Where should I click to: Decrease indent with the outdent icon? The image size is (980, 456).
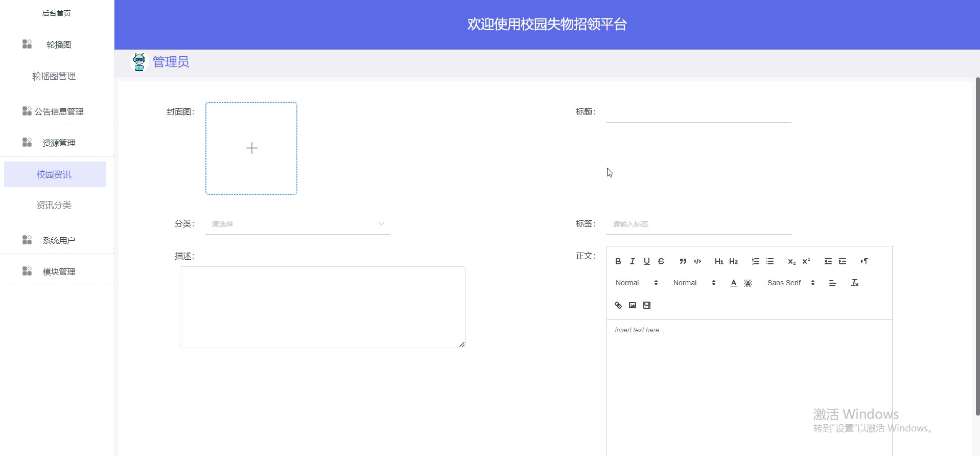[x=828, y=261]
